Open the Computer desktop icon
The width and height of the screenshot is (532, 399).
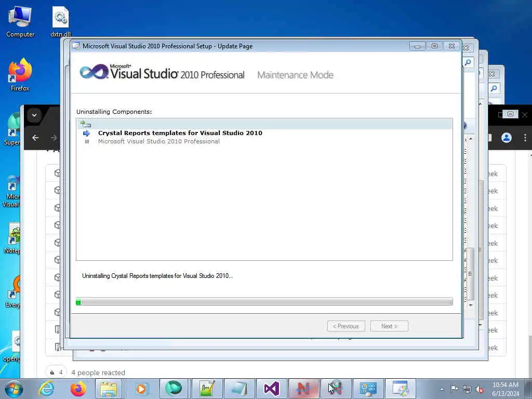pyautogui.click(x=20, y=21)
